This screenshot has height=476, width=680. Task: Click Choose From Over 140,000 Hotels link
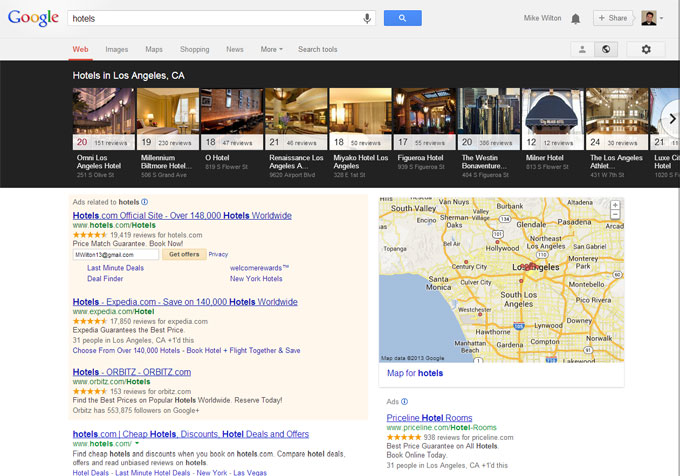[x=186, y=350]
